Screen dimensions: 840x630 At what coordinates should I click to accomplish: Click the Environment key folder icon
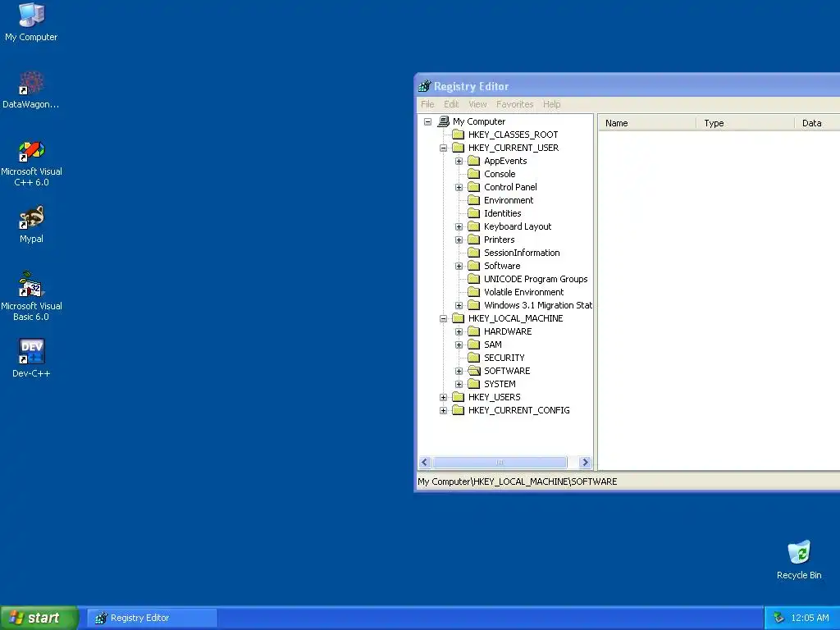tap(473, 200)
